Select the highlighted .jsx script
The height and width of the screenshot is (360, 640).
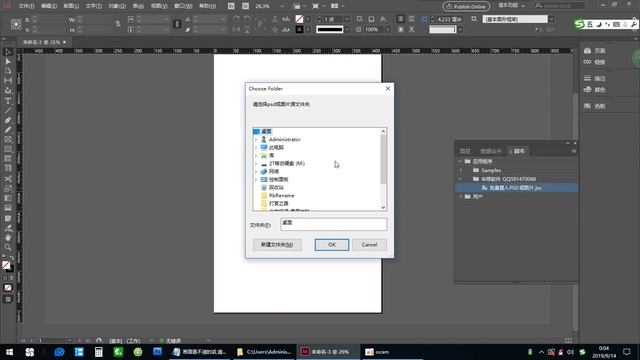[x=516, y=188]
